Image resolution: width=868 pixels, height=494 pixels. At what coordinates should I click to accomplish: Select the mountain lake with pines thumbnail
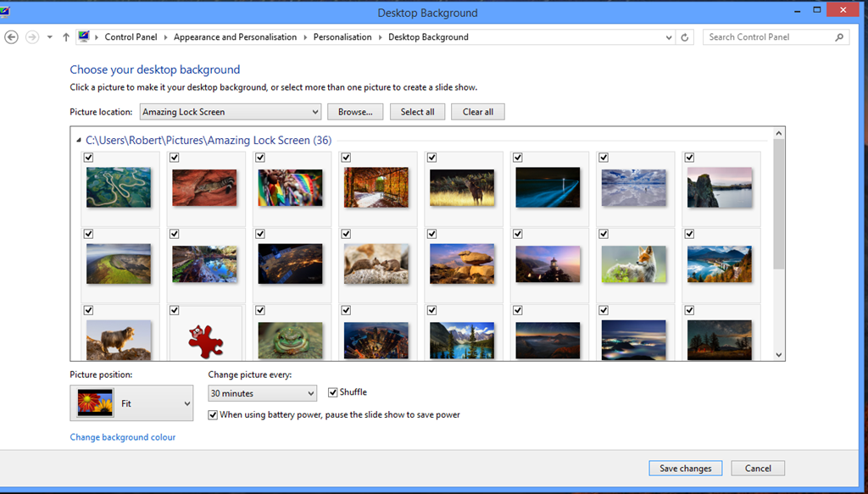click(462, 341)
